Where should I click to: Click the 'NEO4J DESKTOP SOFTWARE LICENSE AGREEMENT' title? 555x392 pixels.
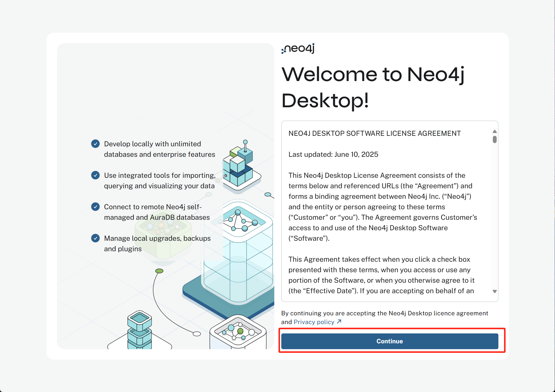coord(375,133)
